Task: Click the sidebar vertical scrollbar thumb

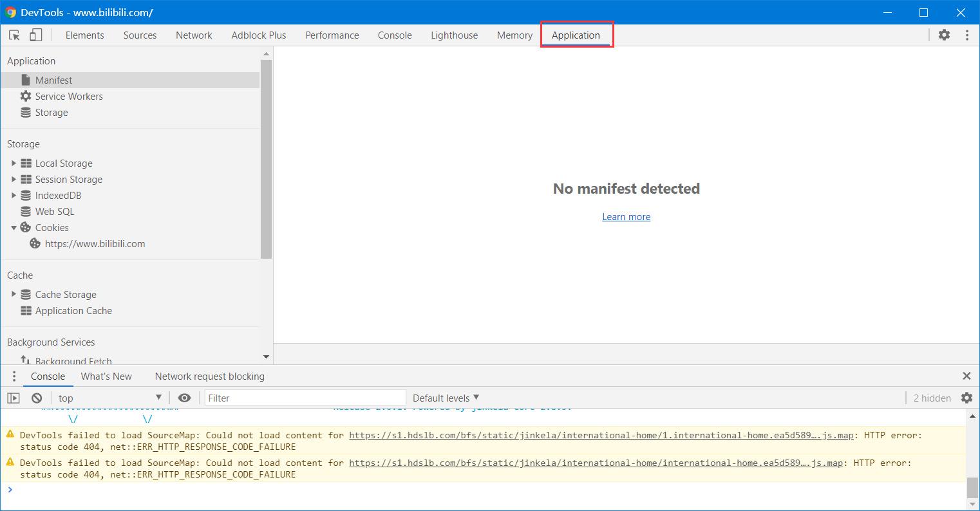Action: coord(267,159)
